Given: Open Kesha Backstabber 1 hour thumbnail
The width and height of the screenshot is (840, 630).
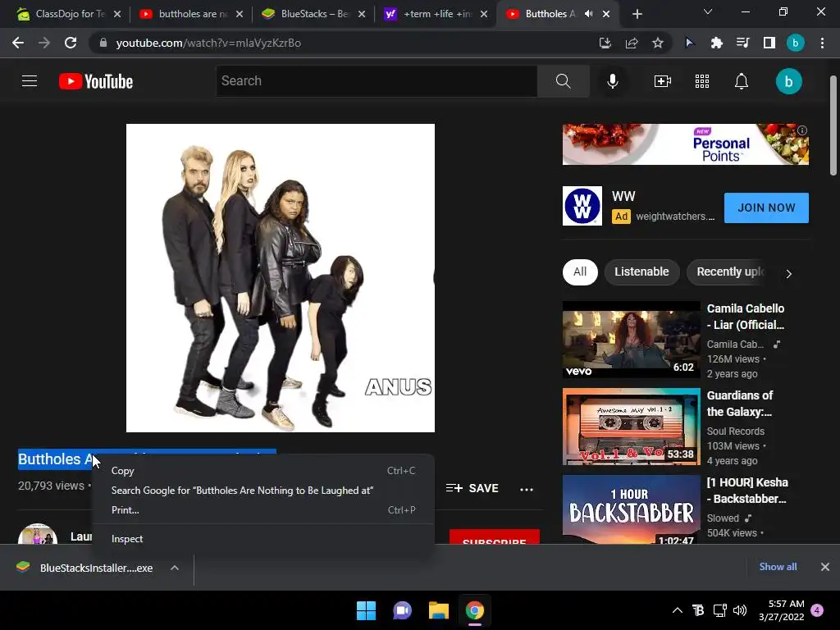Looking at the screenshot, I should tap(631, 509).
